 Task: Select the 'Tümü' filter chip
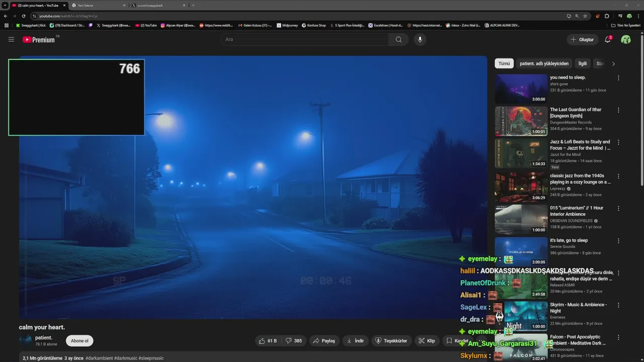[x=504, y=64]
